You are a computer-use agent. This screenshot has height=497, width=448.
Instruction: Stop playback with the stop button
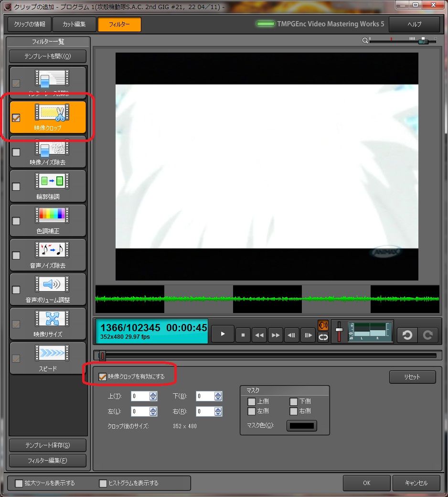point(243,335)
